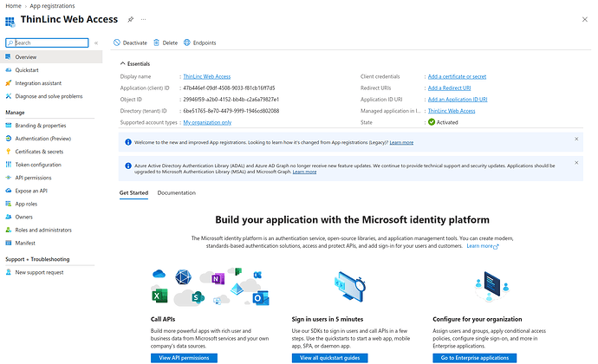Click Add a certificate or secret link
The width and height of the screenshot is (598, 364).
[457, 76]
